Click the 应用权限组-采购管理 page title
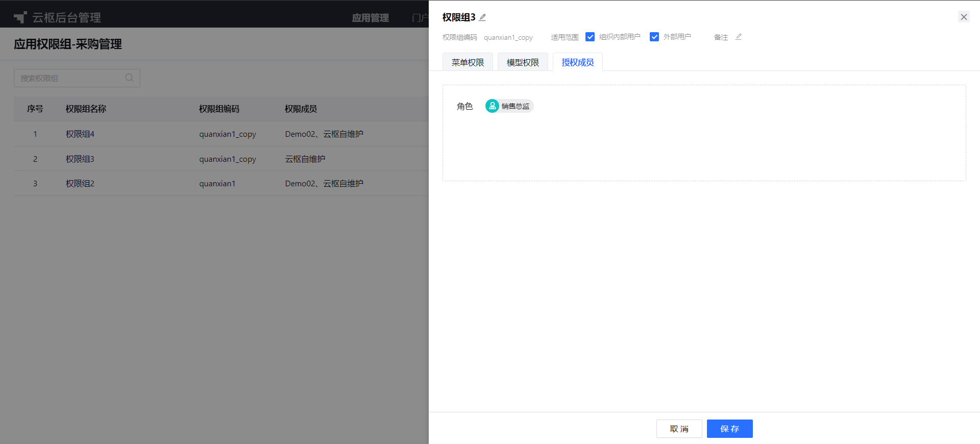 pyautogui.click(x=68, y=44)
